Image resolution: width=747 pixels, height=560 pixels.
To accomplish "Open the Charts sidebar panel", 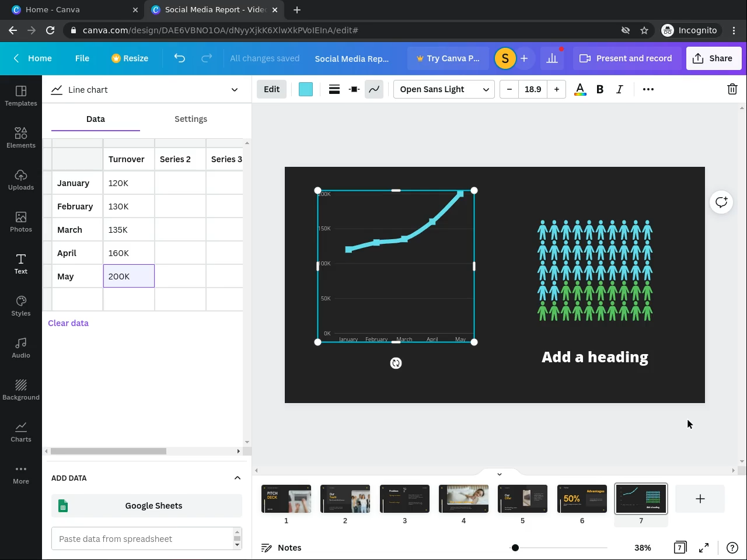I will [x=21, y=432].
